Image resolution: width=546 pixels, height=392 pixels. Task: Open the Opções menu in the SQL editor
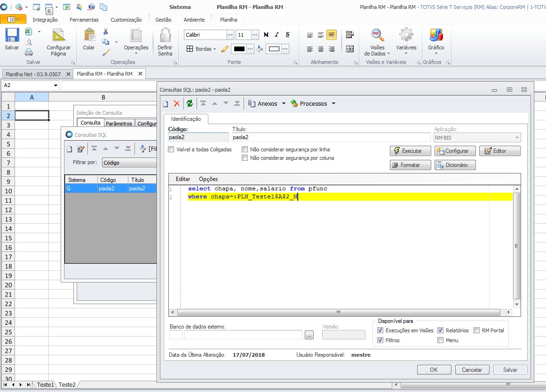[208, 179]
